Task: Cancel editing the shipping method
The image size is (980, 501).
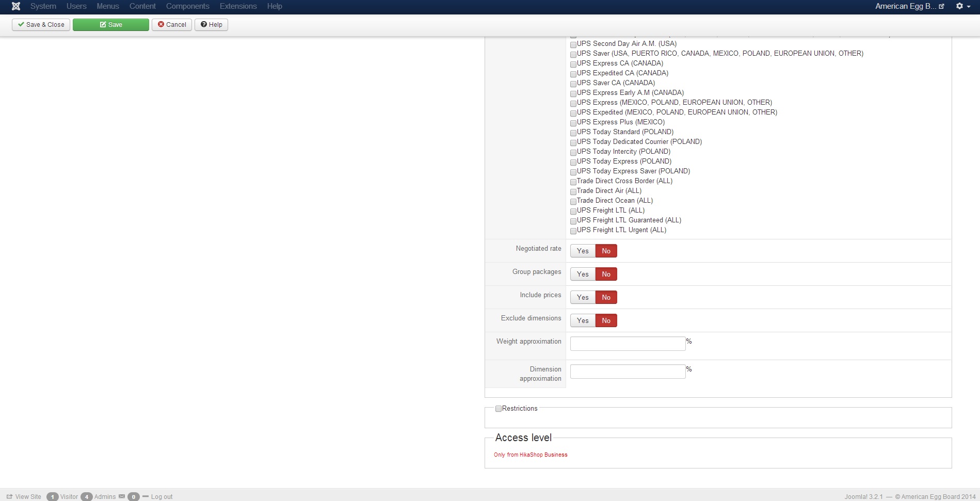Action: [x=172, y=25]
